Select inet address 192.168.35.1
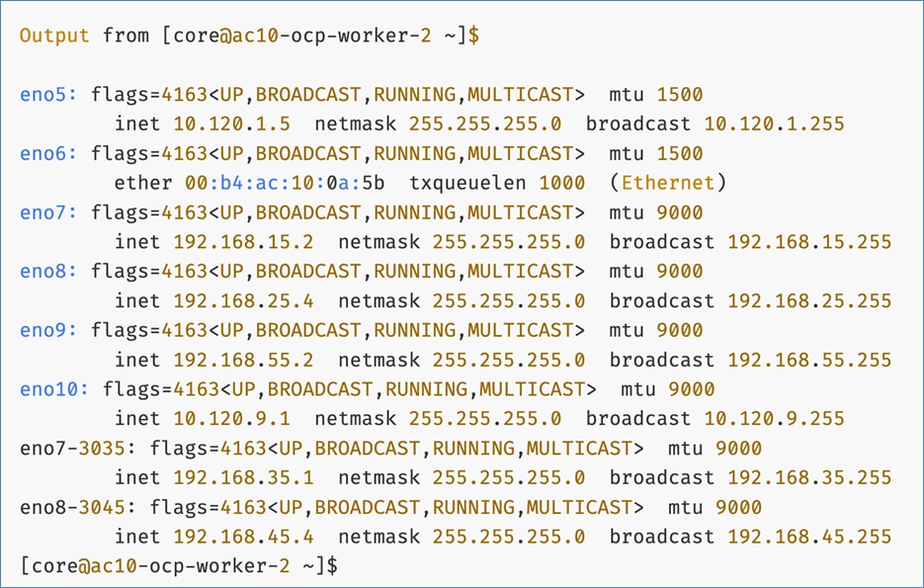The width and height of the screenshot is (924, 588). pos(243,478)
